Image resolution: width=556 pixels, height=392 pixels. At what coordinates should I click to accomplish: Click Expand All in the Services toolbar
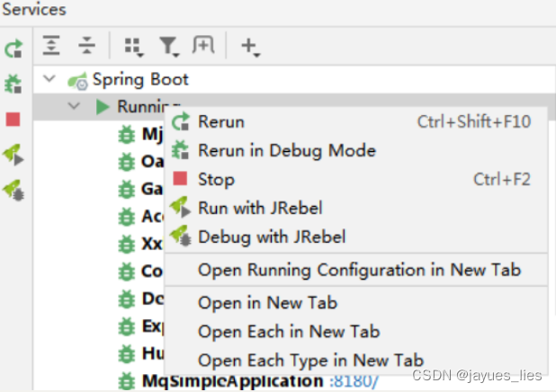pyautogui.click(x=51, y=45)
